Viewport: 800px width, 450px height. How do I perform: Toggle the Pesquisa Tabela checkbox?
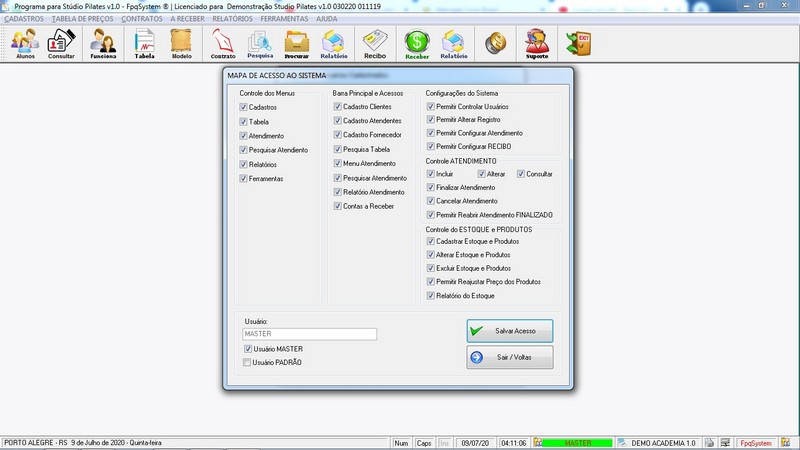[337, 149]
